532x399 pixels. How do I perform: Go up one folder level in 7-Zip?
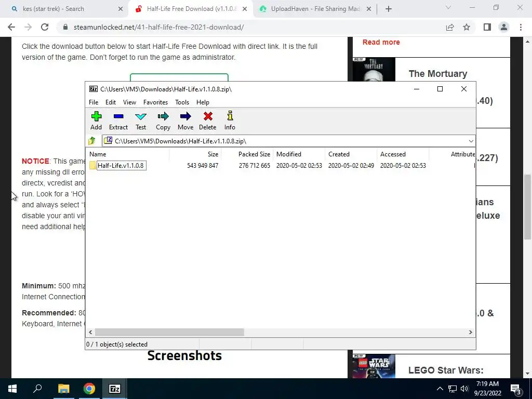point(92,141)
